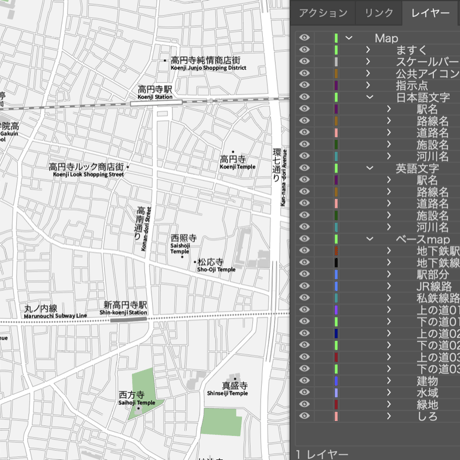Click the eye icon of 地下鉄線 layer

(x=304, y=262)
